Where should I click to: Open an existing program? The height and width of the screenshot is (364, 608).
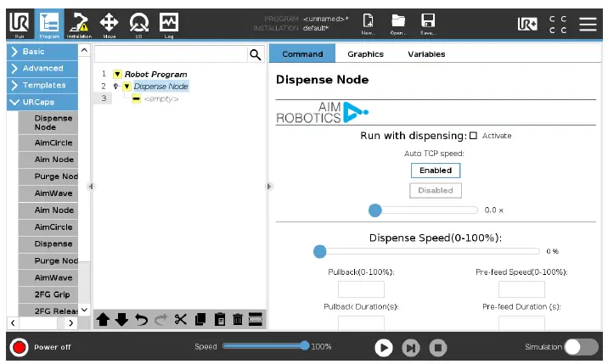tap(398, 25)
